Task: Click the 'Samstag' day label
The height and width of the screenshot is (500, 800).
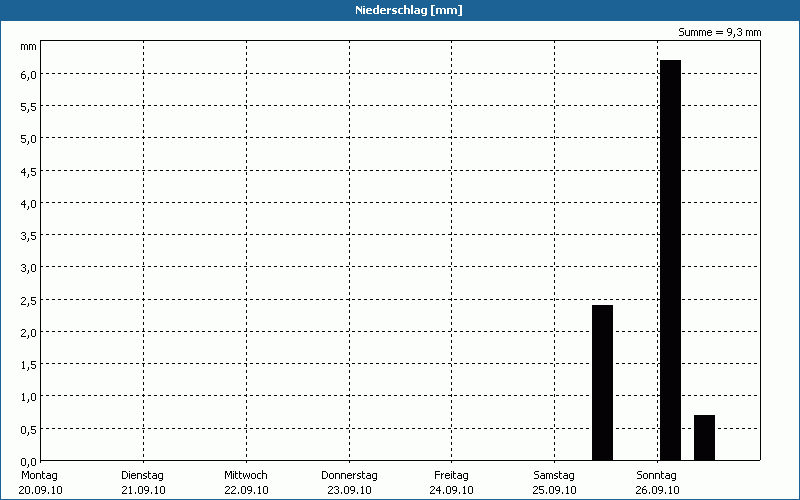Action: coord(554,476)
